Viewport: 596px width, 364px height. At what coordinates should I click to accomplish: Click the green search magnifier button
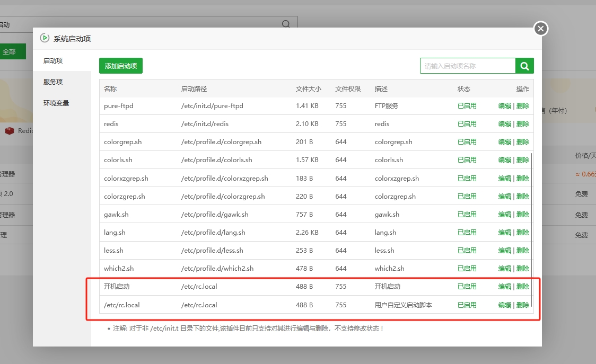pos(524,66)
